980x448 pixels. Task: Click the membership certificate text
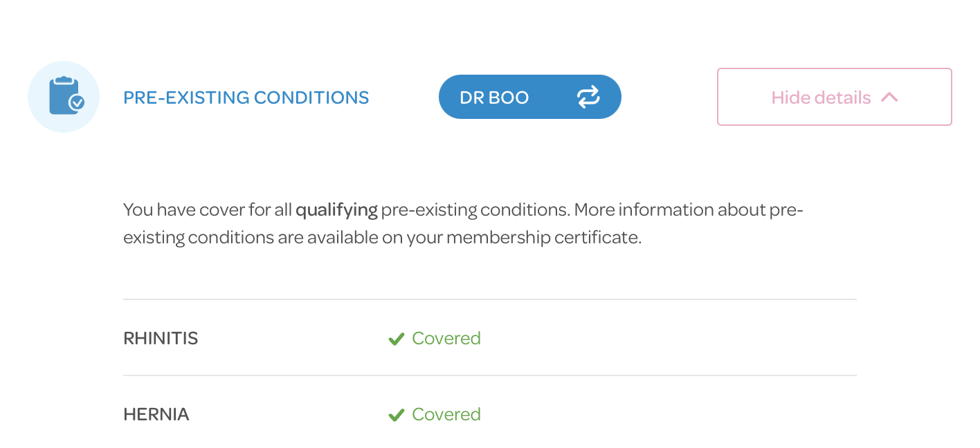pyautogui.click(x=543, y=238)
